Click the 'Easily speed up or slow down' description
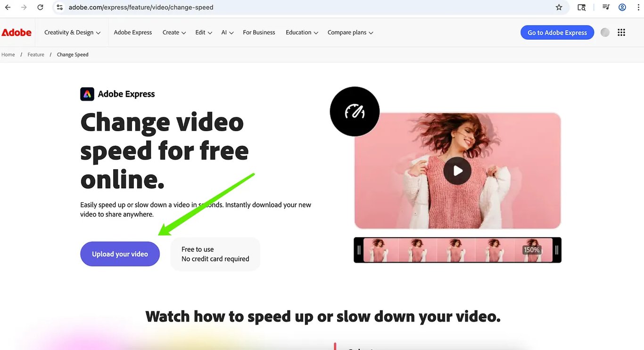The height and width of the screenshot is (350, 644). coord(196,209)
